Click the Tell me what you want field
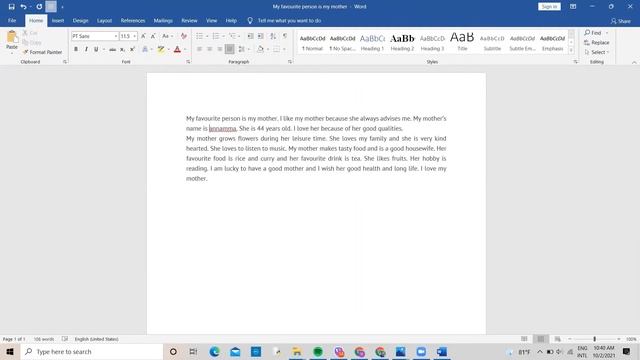 point(289,20)
